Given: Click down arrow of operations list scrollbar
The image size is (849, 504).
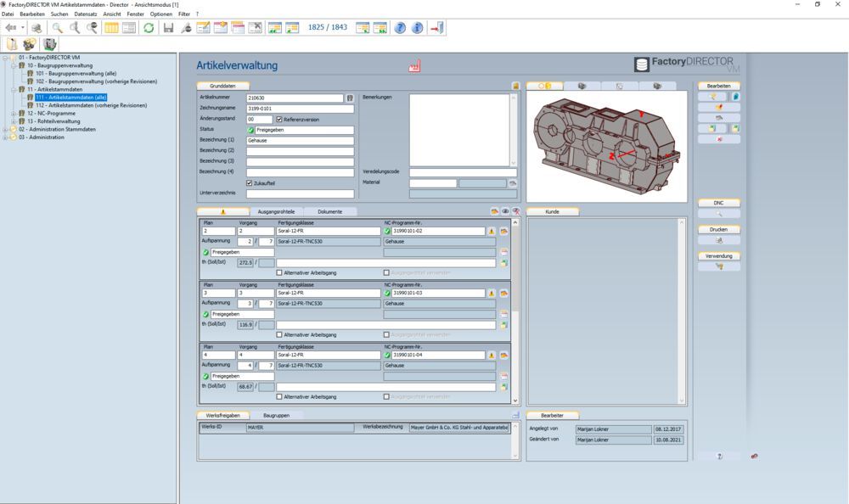Looking at the screenshot, I should pyautogui.click(x=515, y=400).
